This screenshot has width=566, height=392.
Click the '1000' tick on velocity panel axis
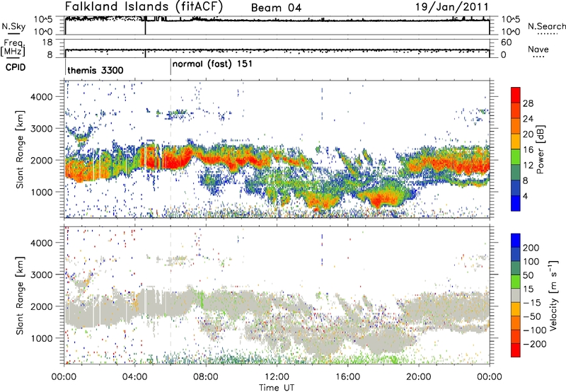click(x=41, y=338)
